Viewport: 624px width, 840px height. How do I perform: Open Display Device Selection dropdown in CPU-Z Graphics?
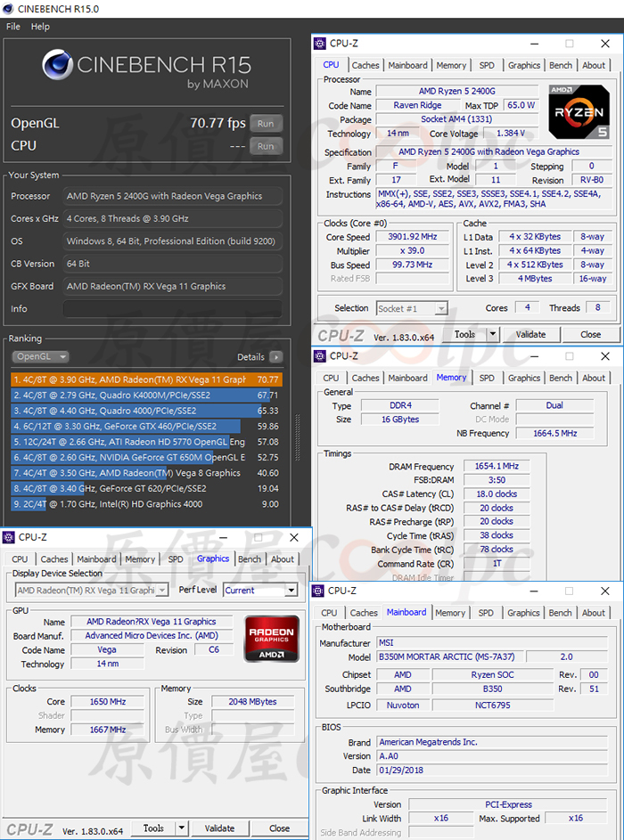click(x=92, y=590)
